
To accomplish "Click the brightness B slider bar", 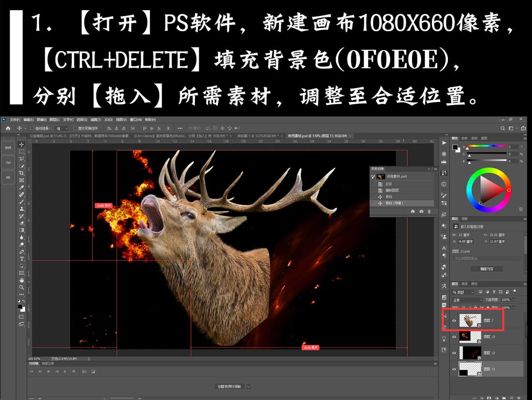I will [487, 160].
